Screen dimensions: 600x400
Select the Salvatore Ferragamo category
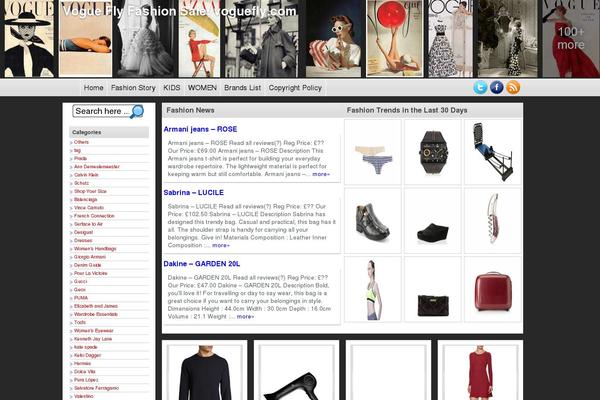pyautogui.click(x=96, y=388)
